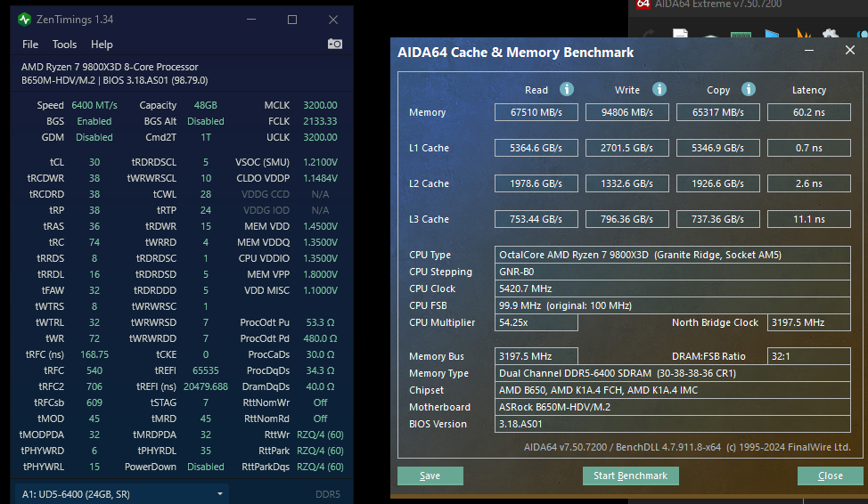Open the Help menu in ZenTimings
This screenshot has width=868, height=504.
102,45
